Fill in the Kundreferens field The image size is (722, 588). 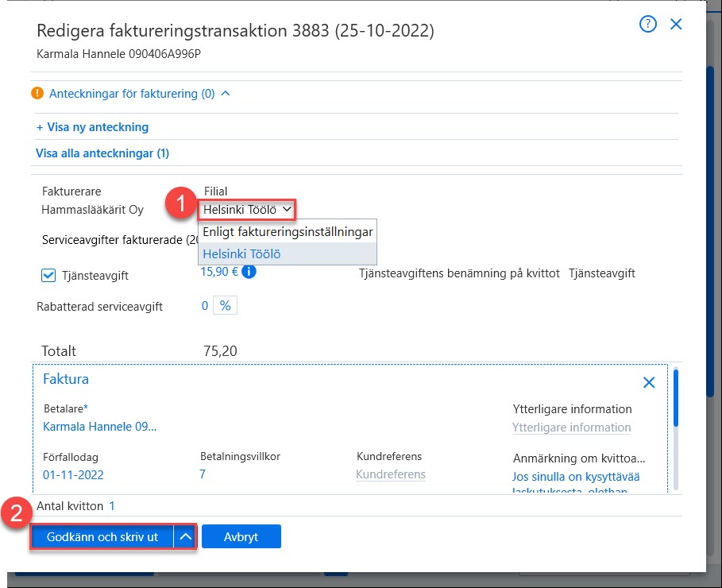391,474
